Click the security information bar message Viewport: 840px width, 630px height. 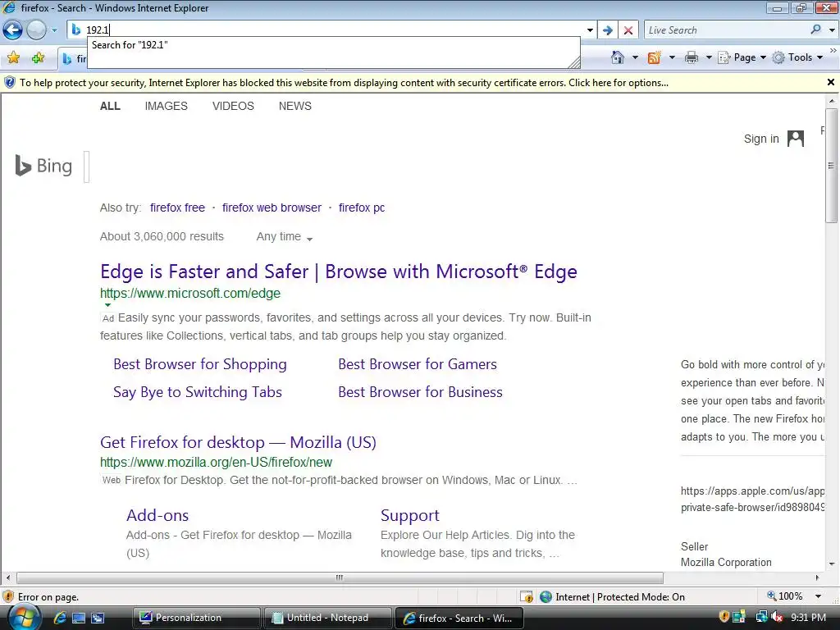(344, 83)
